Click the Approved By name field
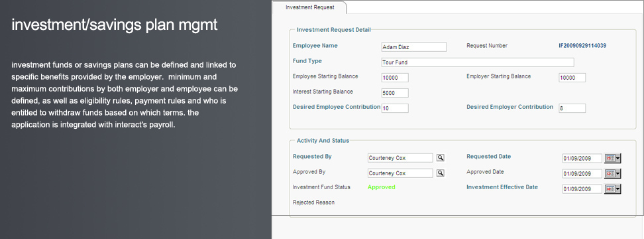This screenshot has width=644, height=239. tap(400, 173)
